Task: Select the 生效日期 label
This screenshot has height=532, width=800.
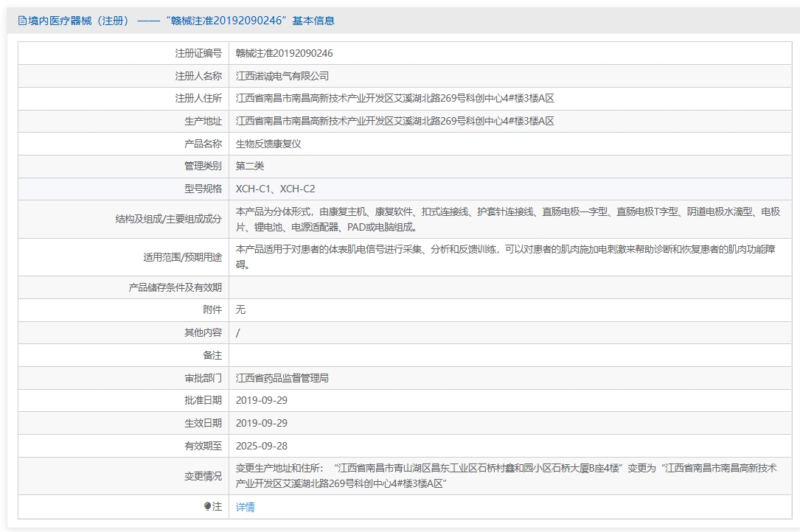Action: (203, 424)
